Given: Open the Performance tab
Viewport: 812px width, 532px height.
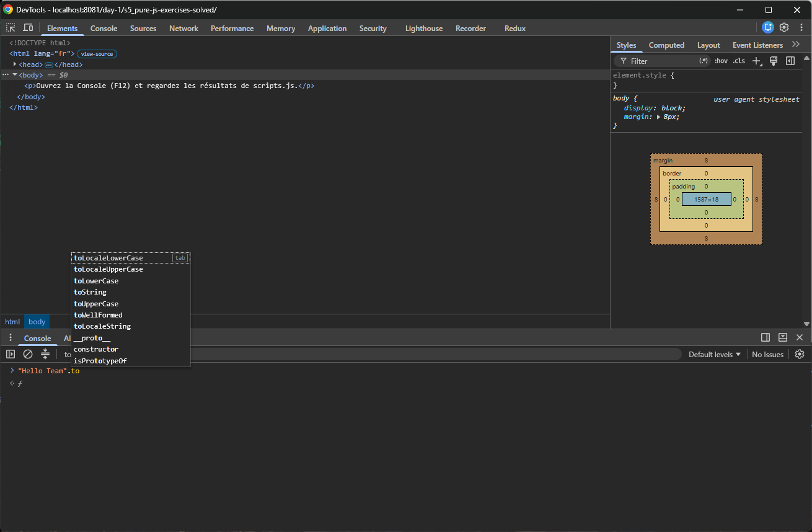Looking at the screenshot, I should point(232,29).
